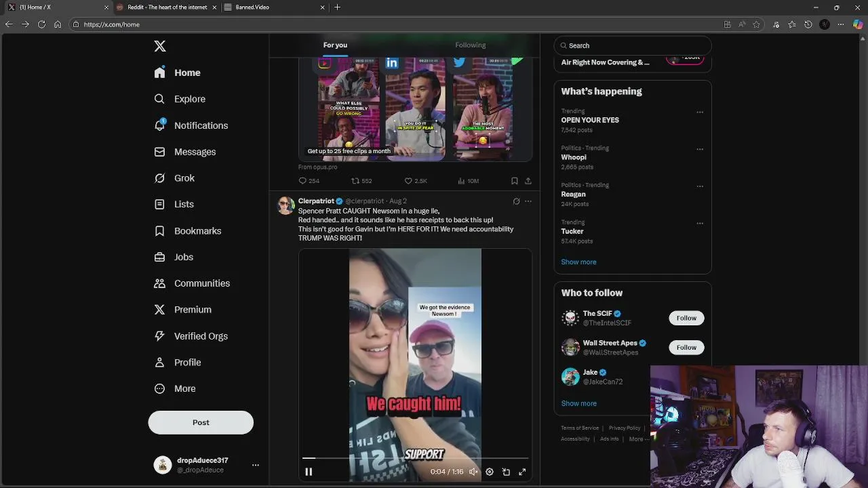Click the X logo in sidebar
The height and width of the screenshot is (488, 868).
[x=160, y=46]
